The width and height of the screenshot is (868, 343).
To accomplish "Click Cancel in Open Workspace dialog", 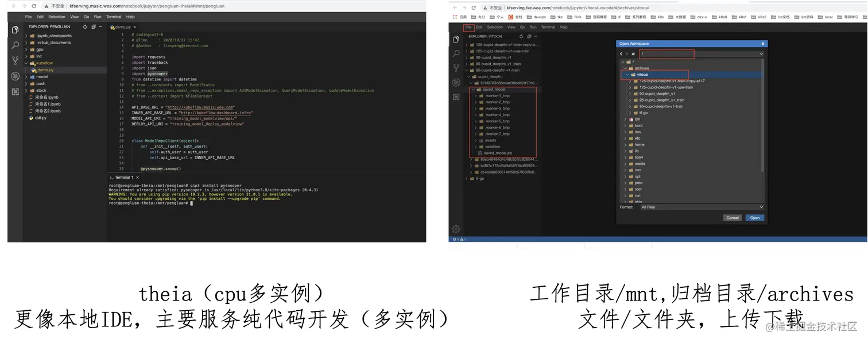I will pos(733,218).
